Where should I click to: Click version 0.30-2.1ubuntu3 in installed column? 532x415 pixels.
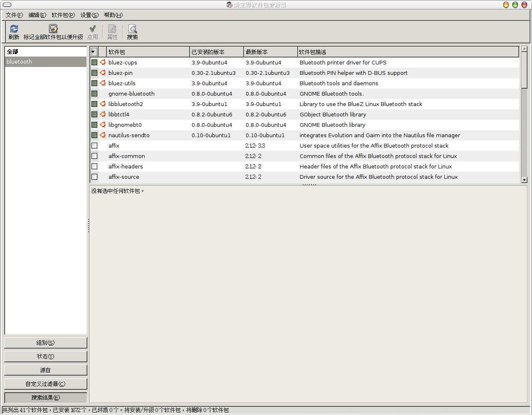click(214, 73)
